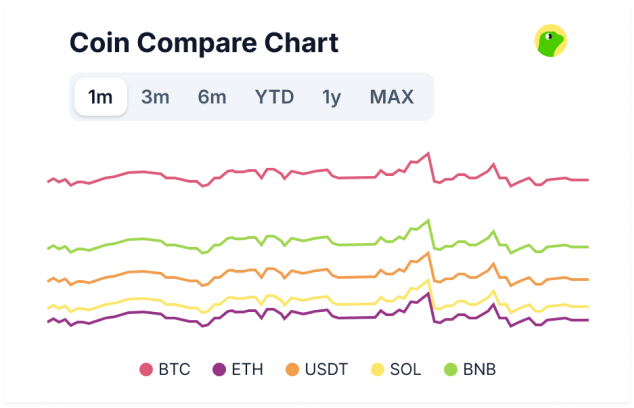Switch chart to the 1y range
634x408 pixels.
point(331,97)
